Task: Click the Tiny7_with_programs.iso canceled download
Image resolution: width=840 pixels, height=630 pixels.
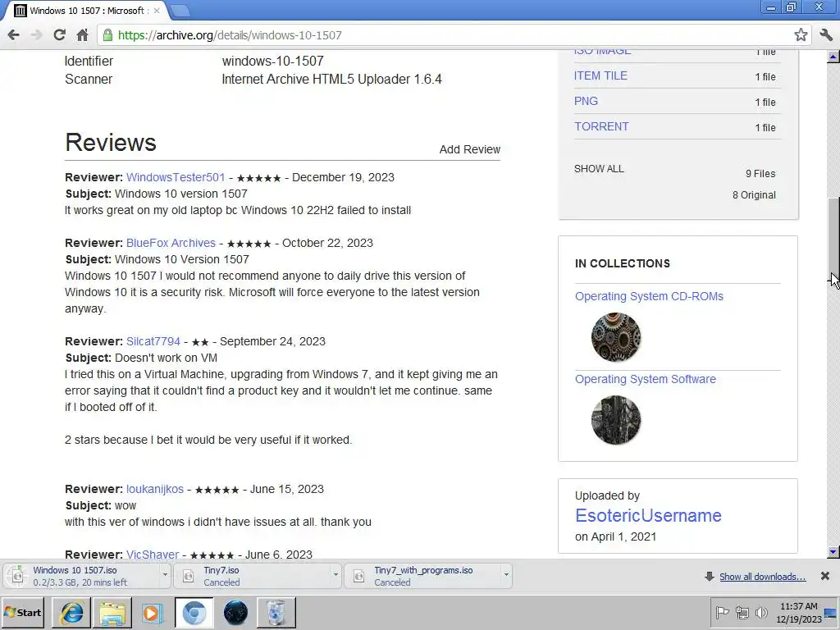Action: pos(422,576)
